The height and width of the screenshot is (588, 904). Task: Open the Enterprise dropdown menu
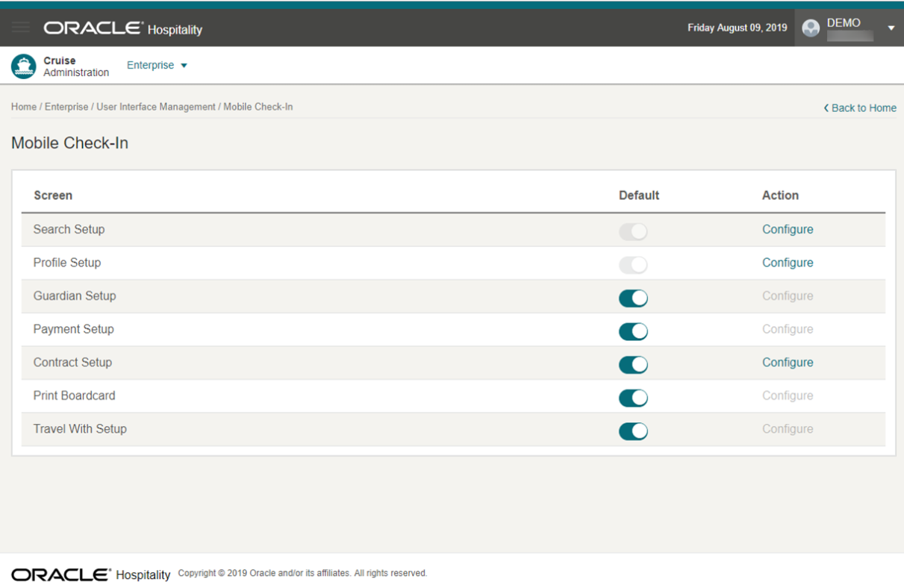point(157,65)
